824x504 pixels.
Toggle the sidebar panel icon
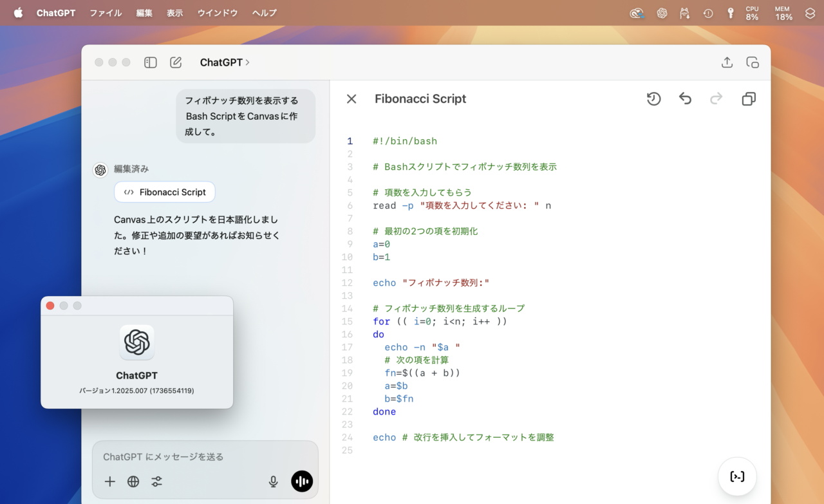[x=151, y=62]
